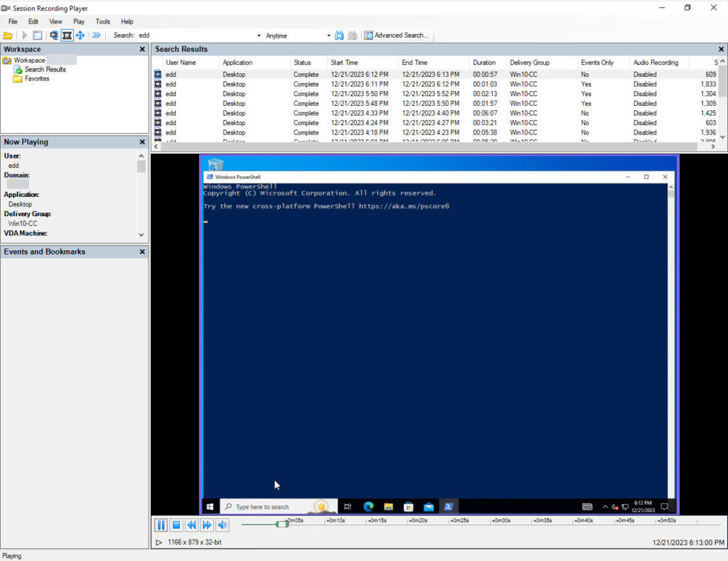
Task: Open the Play menu
Action: click(x=79, y=21)
